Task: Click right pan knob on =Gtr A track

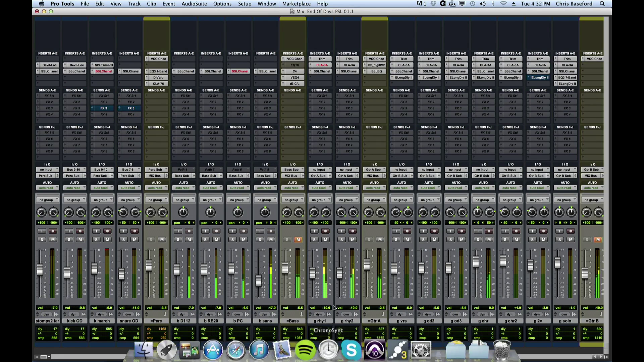Action: pos(381,213)
